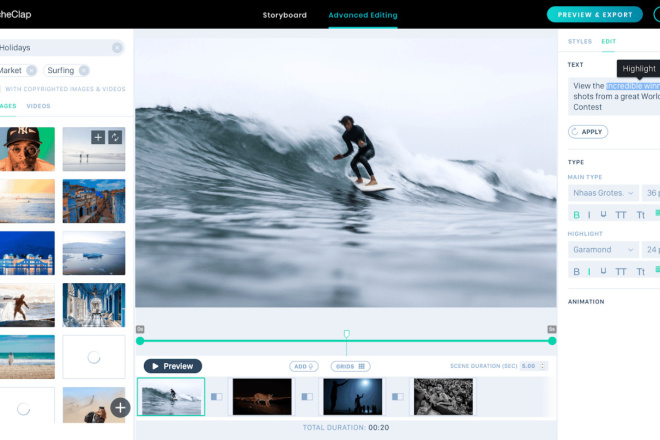Select the big cat night scene

(262, 397)
